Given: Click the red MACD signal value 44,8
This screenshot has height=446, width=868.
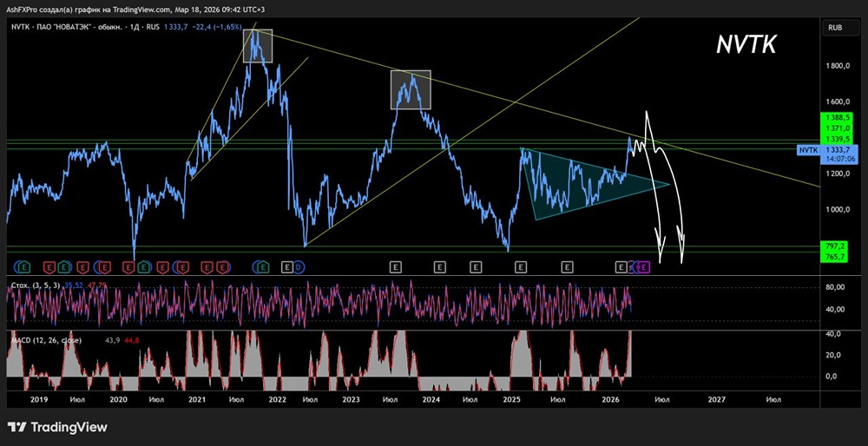Looking at the screenshot, I should pos(132,340).
